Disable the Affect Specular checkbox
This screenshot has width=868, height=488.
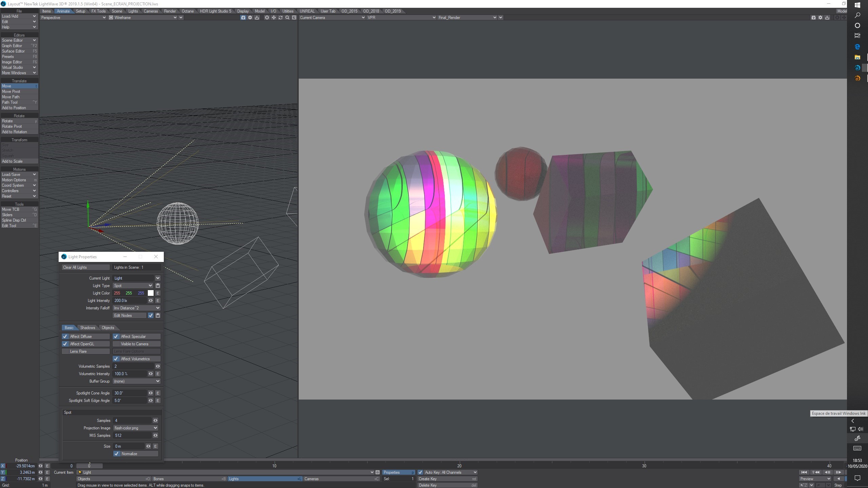[x=116, y=337]
